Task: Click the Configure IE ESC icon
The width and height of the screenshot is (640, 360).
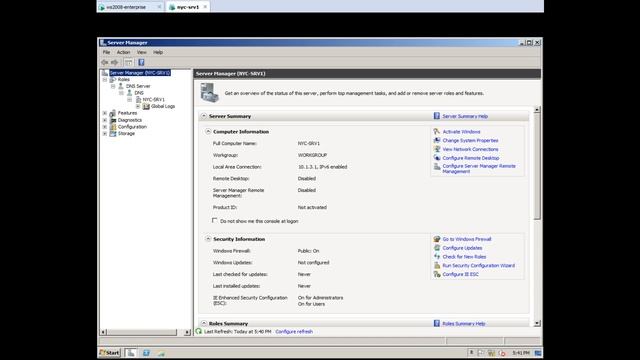Action: (437, 274)
